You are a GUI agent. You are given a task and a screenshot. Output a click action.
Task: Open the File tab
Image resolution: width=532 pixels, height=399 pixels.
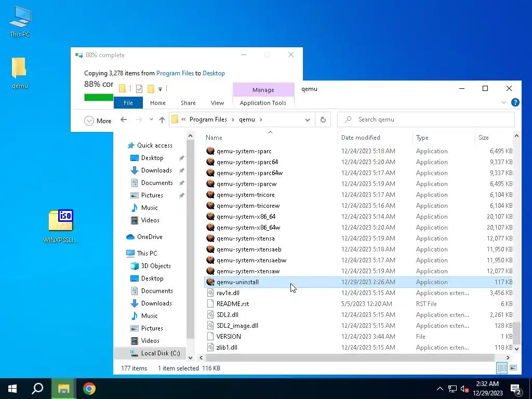click(128, 103)
